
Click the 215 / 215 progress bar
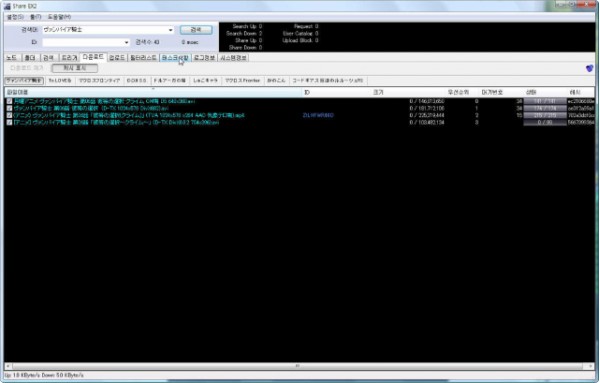545,115
